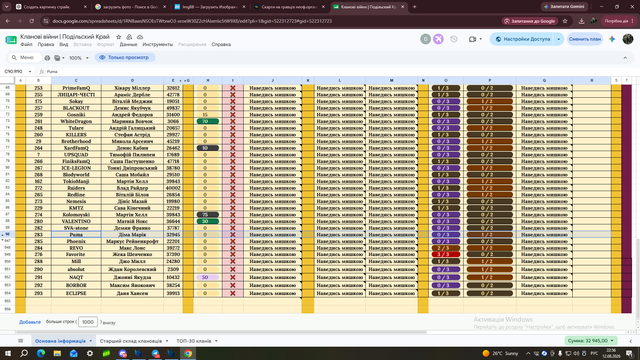This screenshot has height=360, width=640.
Task: Click the red X in NAQT row
Action: [233, 277]
